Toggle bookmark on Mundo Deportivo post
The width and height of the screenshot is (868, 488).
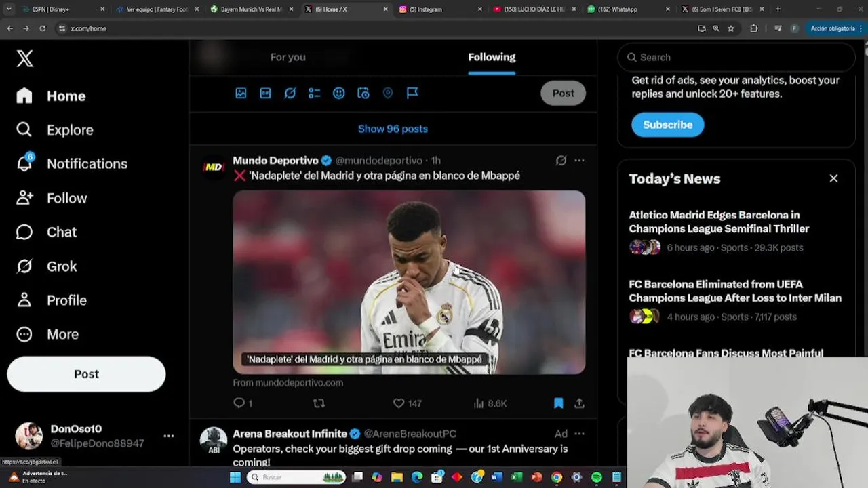(558, 403)
